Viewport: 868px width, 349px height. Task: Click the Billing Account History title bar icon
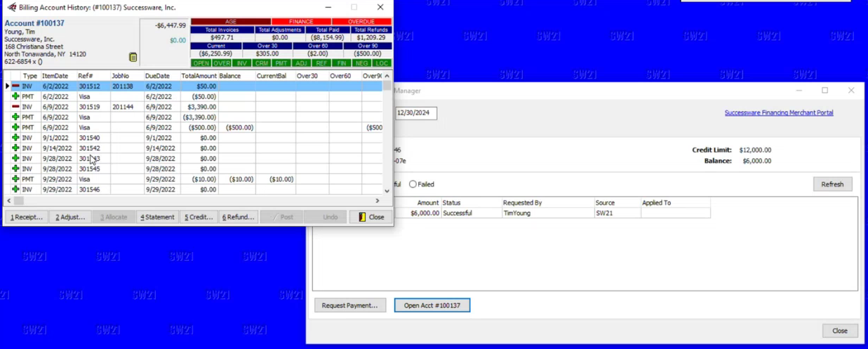11,7
